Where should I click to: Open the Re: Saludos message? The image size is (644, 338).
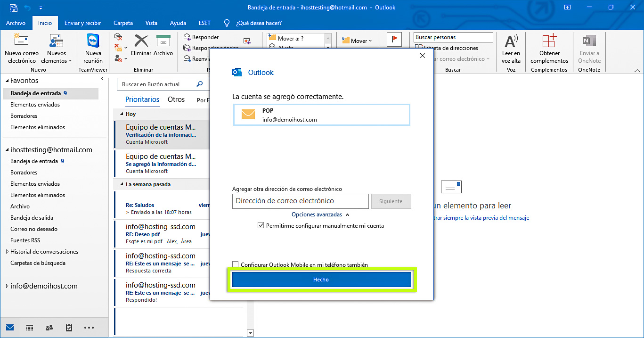click(162, 205)
